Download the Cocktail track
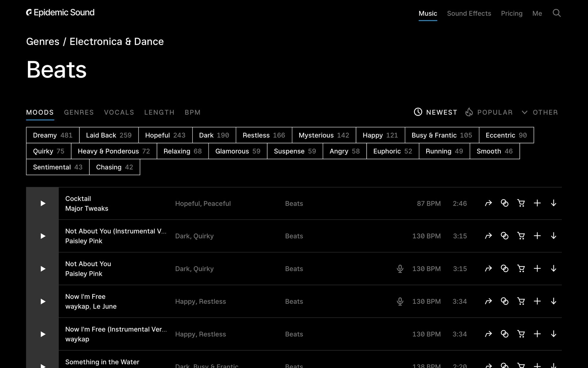The height and width of the screenshot is (368, 588). pos(554,203)
